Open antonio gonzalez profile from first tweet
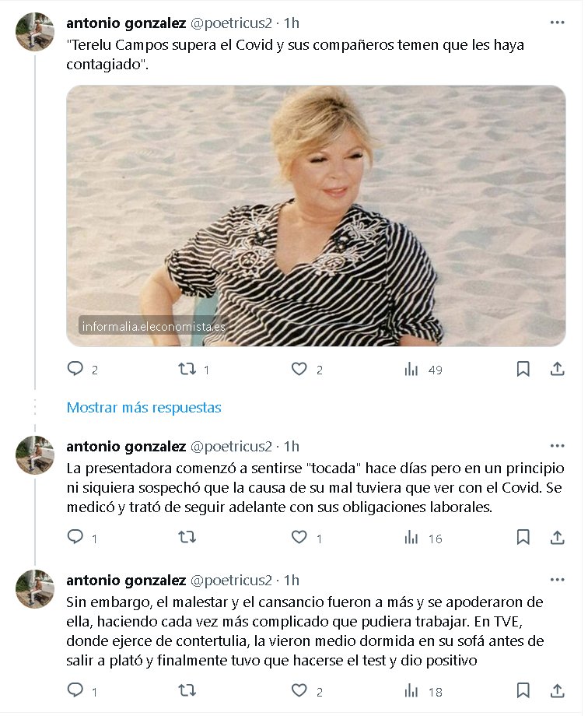The height and width of the screenshot is (716, 588). pyautogui.click(x=126, y=23)
